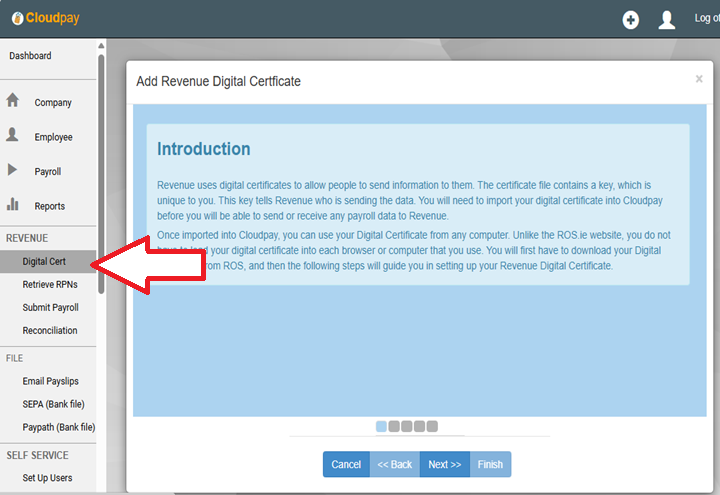Click the Next >> button
Image resolution: width=720 pixels, height=495 pixels.
(444, 464)
